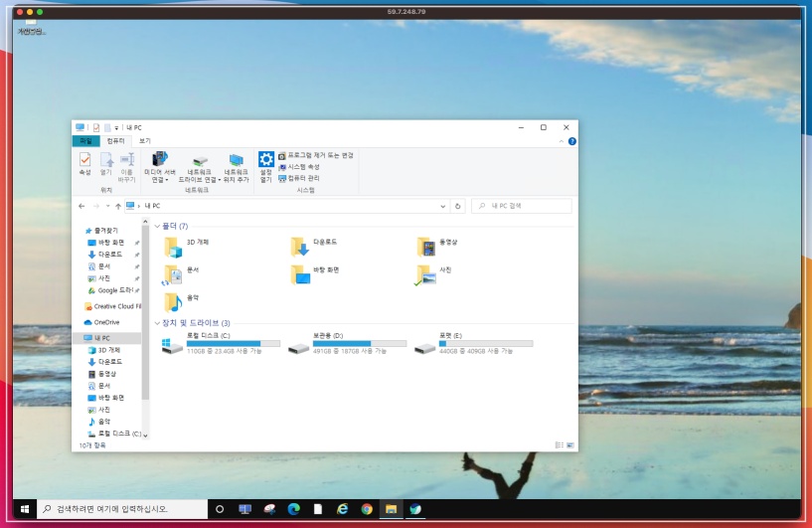Viewport: 812px width, 528px height.
Task: Select the 포맷 (E:) drive
Action: (x=474, y=343)
